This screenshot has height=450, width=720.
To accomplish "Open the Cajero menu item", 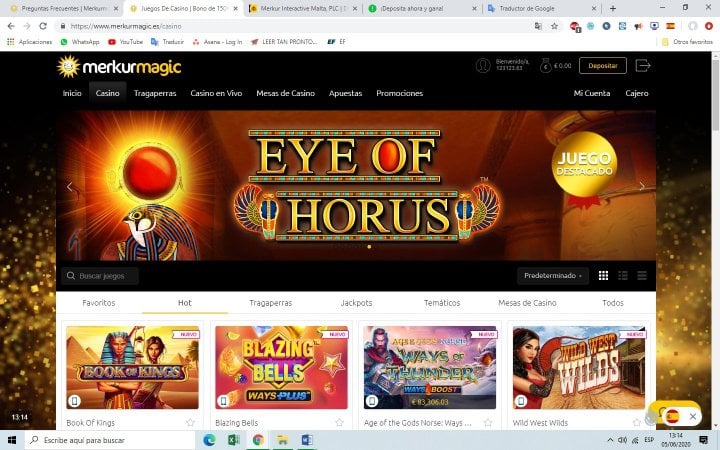I will pyautogui.click(x=637, y=93).
